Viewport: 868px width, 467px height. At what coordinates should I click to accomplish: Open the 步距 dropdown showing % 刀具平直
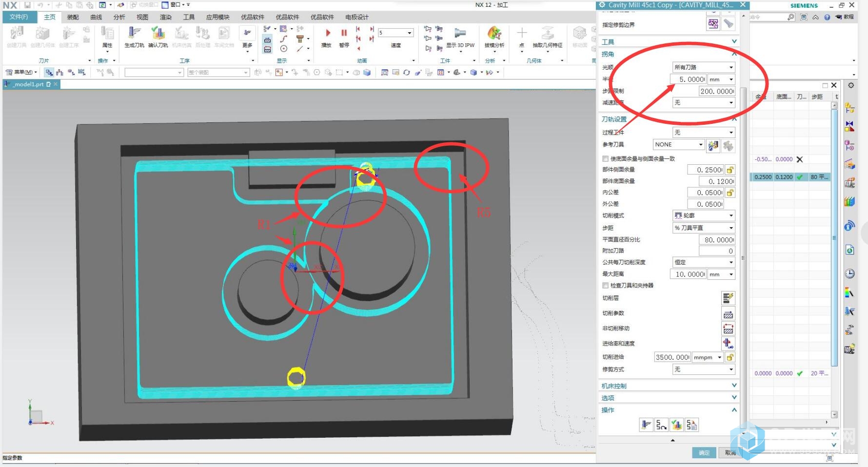pos(704,228)
